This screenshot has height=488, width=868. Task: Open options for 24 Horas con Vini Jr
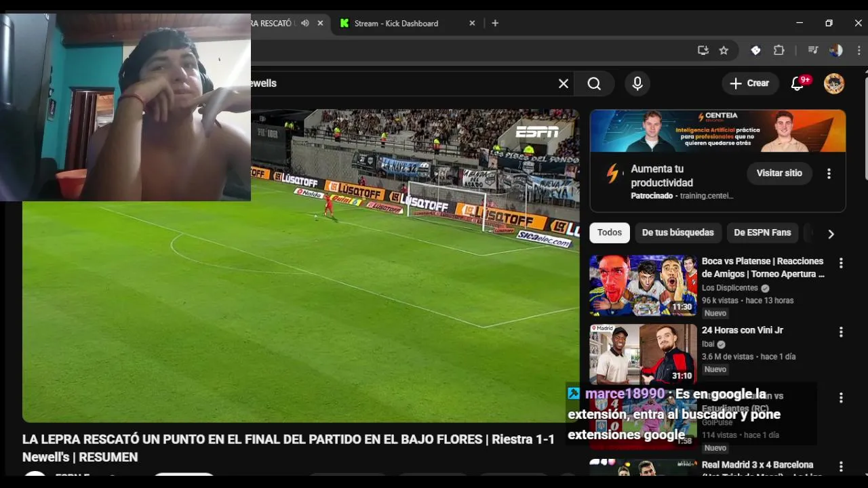point(841,332)
